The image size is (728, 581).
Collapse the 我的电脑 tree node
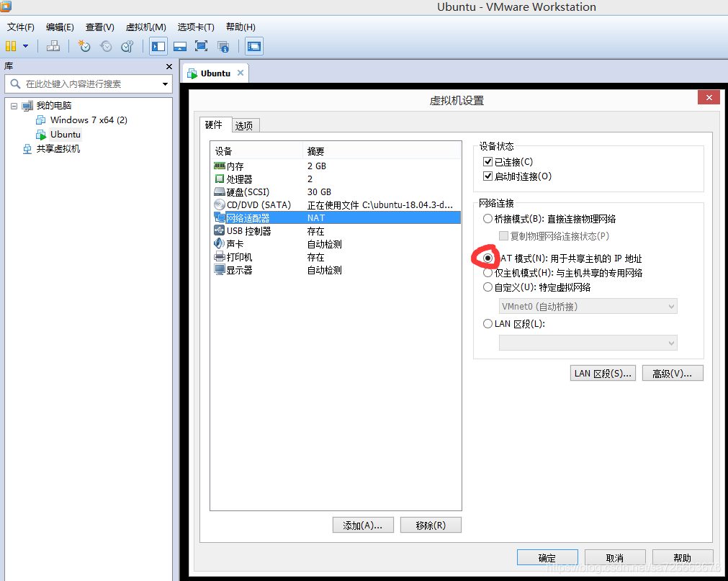(x=14, y=106)
